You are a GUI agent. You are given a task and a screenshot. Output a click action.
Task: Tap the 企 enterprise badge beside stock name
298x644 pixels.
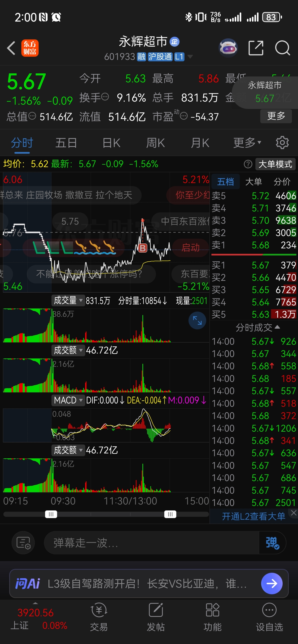(174, 41)
